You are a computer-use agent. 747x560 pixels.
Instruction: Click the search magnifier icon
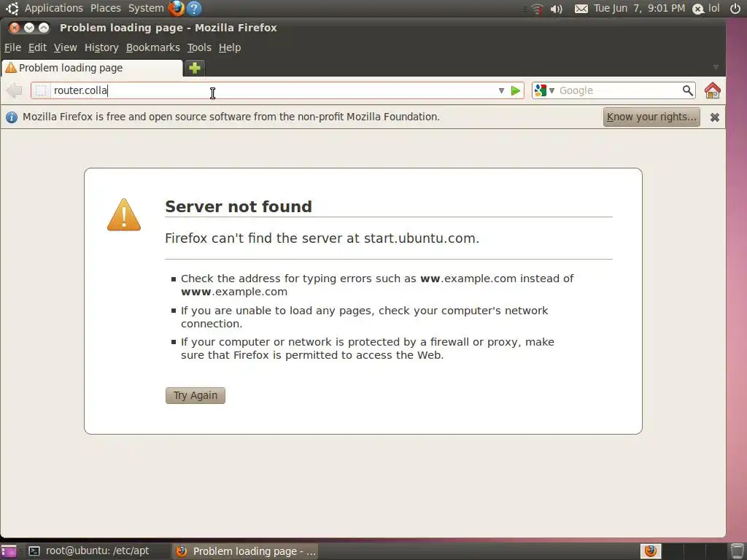tap(687, 90)
